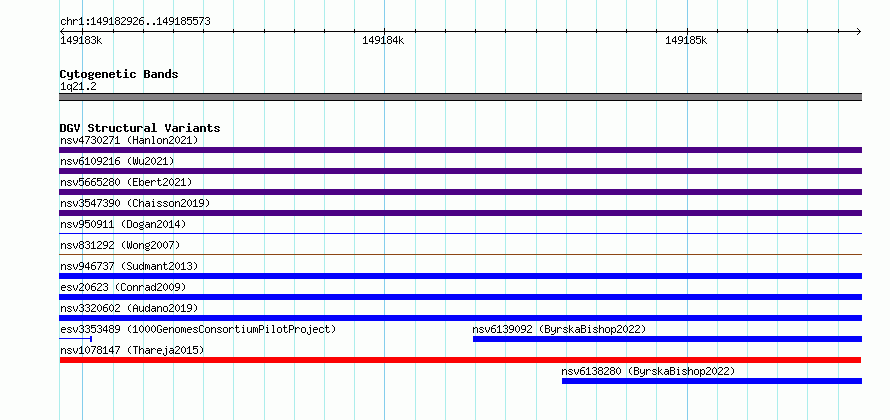
Task: Select the 1q21.2 band label
Action: 78,87
